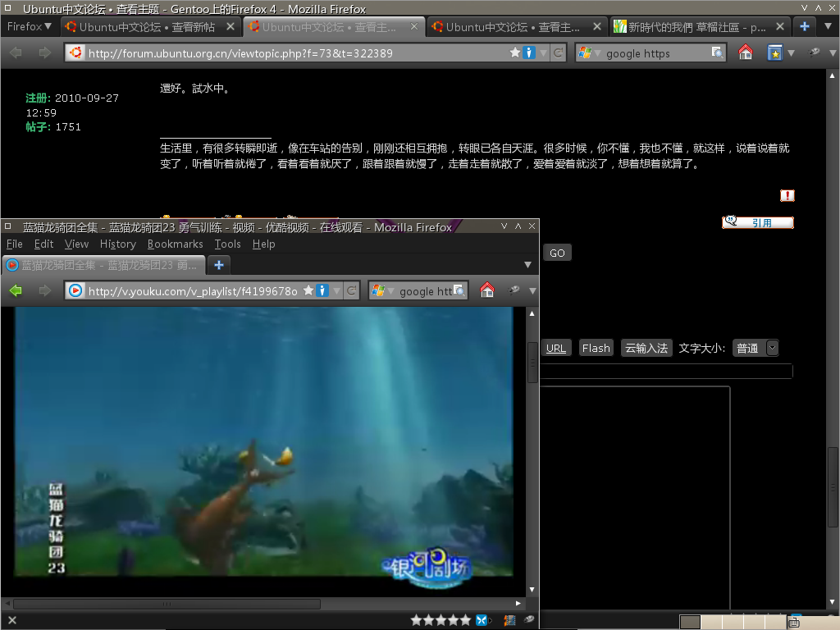Open the 文字大小 font size dropdown
The width and height of the screenshot is (840, 630).
pos(756,348)
